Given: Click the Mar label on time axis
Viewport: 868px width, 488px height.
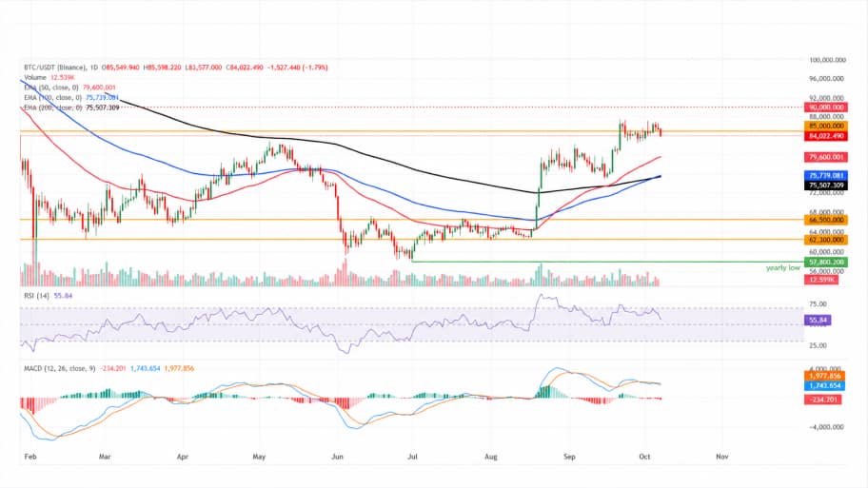Looking at the screenshot, I should coord(105,457).
